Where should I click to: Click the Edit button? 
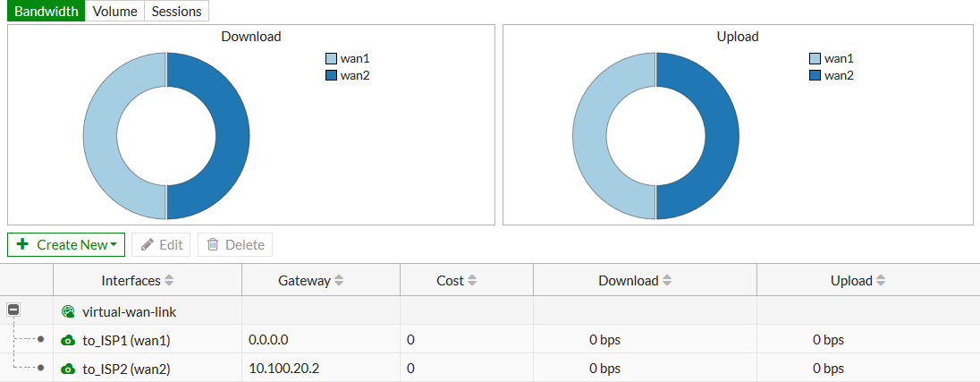tap(161, 244)
